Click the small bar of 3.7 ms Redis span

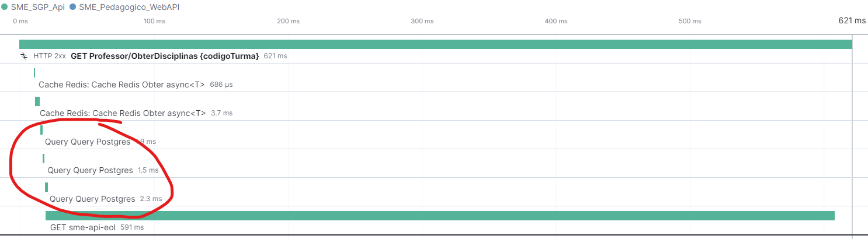click(x=37, y=101)
